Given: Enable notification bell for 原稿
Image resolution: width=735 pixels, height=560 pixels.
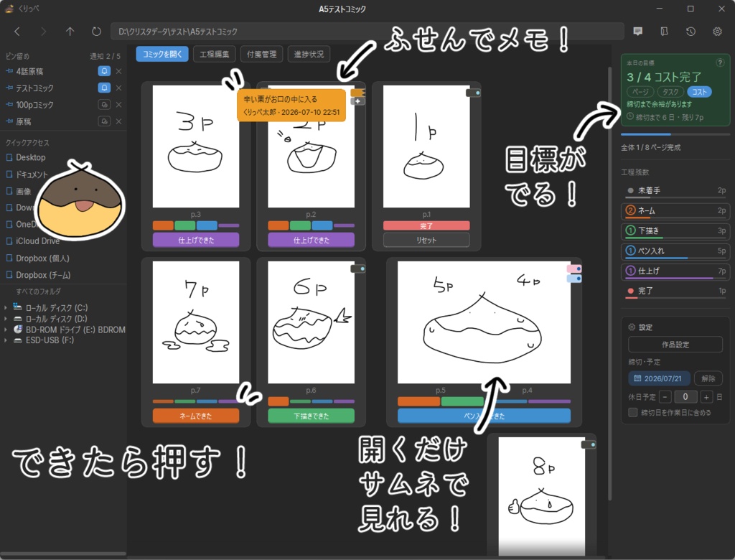Looking at the screenshot, I should pyautogui.click(x=104, y=121).
